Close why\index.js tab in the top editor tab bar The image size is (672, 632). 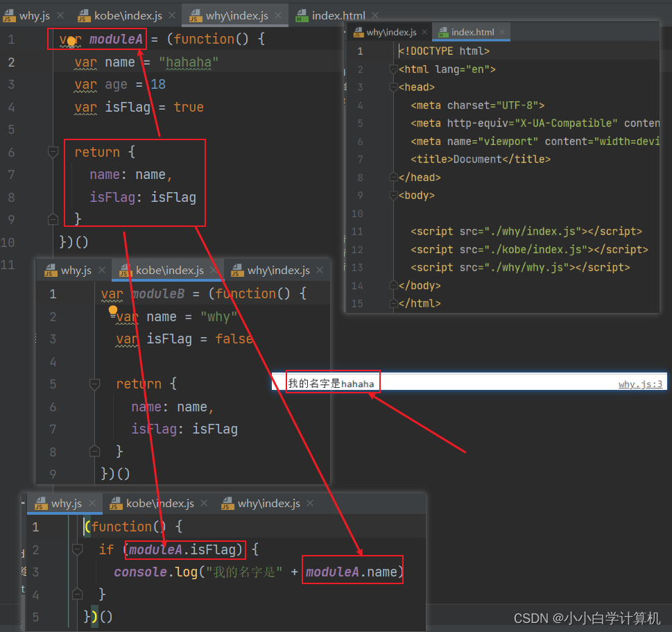(x=278, y=15)
